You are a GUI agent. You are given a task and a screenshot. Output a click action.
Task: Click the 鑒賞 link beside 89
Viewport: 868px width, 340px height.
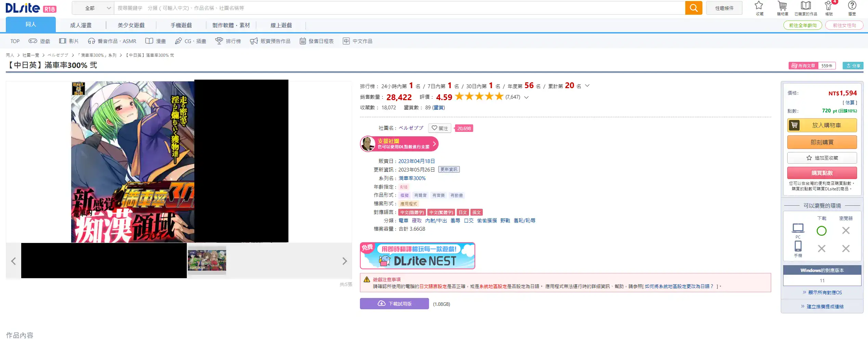tap(438, 107)
